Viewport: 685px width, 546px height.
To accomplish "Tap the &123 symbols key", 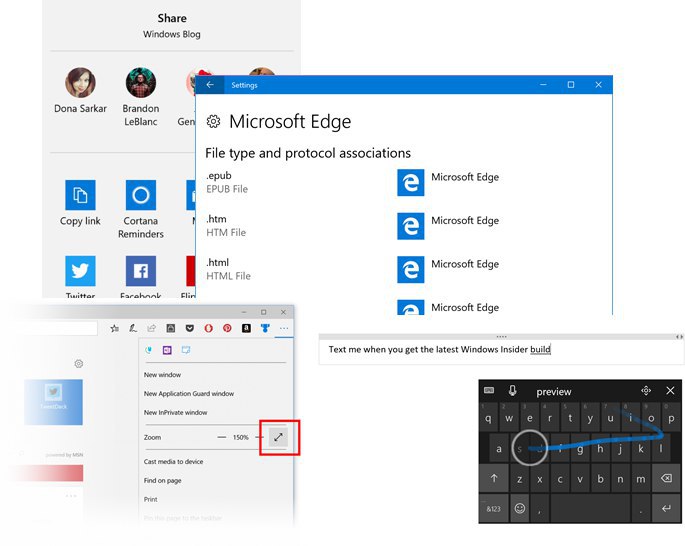I will (494, 508).
